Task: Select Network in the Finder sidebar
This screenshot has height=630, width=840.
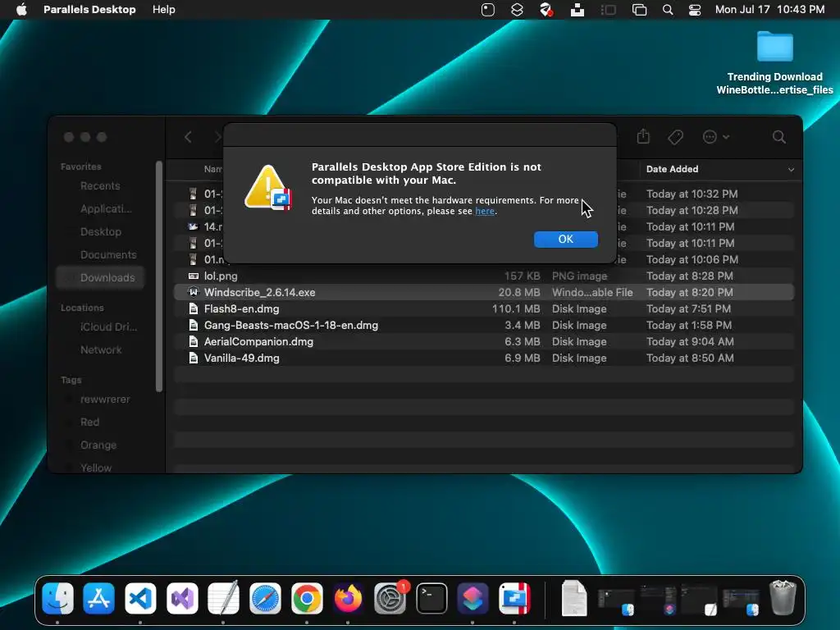Action: [101, 349]
